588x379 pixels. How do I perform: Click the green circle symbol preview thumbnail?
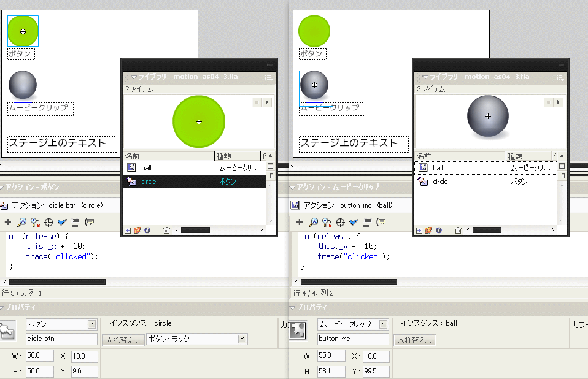pyautogui.click(x=198, y=121)
